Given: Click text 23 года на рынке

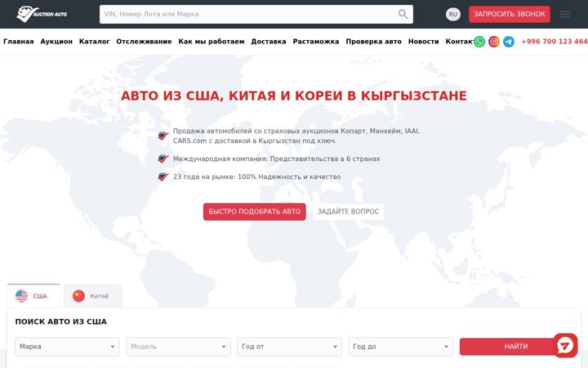Looking at the screenshot, I should click(x=257, y=177).
